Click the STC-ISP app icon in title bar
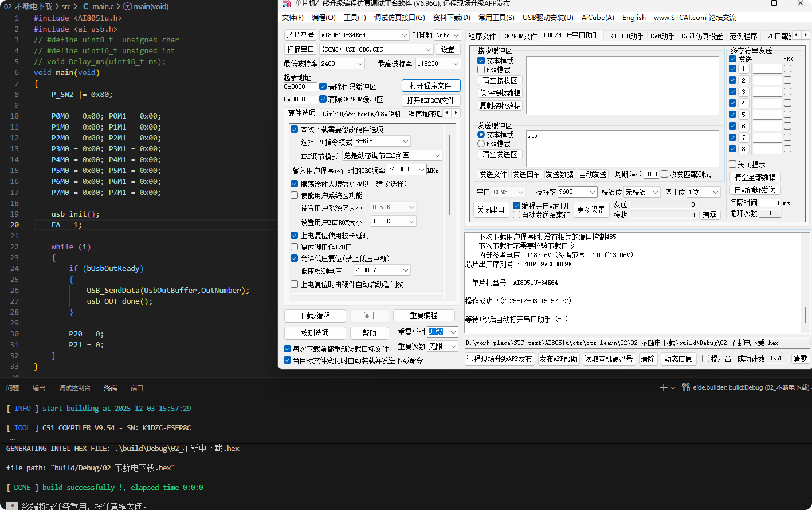Viewport: 812px width, 510px height. [287, 3]
